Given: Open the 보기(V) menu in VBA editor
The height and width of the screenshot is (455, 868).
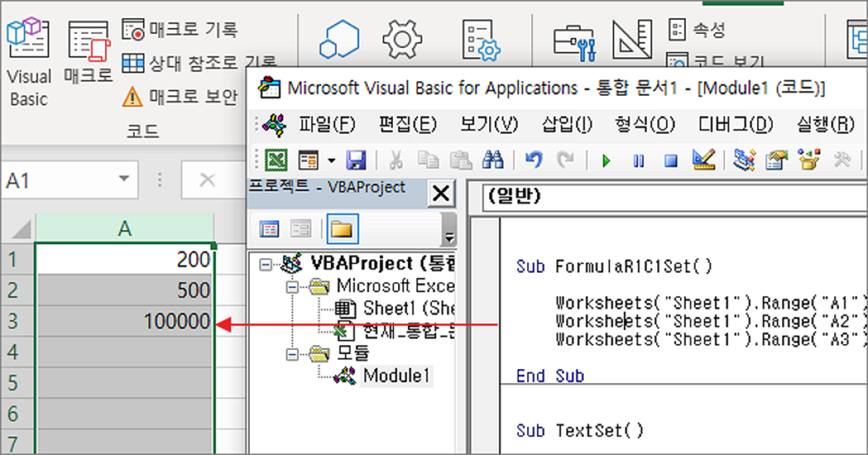Looking at the screenshot, I should [489, 124].
